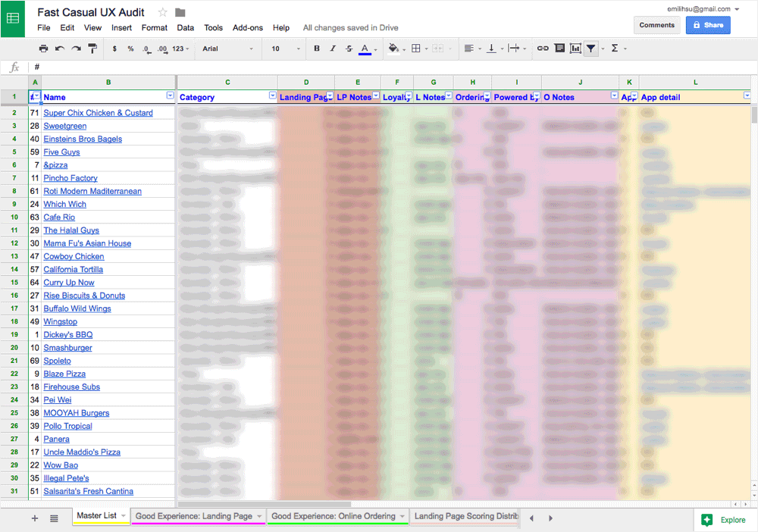Open the Category column filter dropdown
This screenshot has height=532, width=758.
coord(273,95)
